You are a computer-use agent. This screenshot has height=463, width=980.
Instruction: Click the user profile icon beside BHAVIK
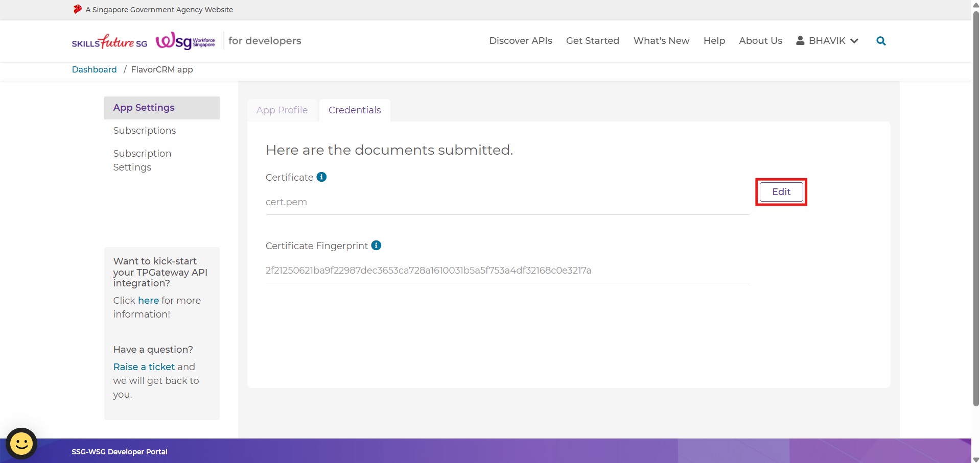[800, 40]
